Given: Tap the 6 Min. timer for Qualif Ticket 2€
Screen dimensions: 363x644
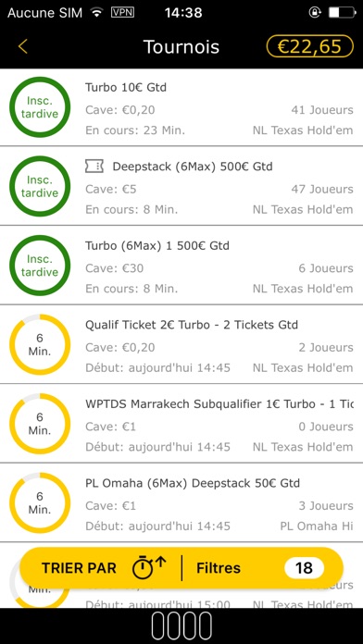Looking at the screenshot, I should pos(40,344).
